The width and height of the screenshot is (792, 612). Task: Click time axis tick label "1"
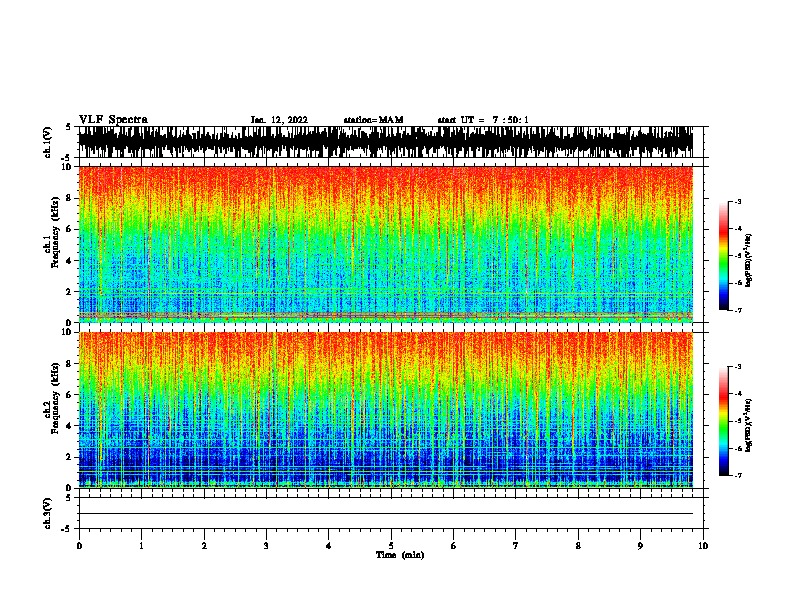141,546
